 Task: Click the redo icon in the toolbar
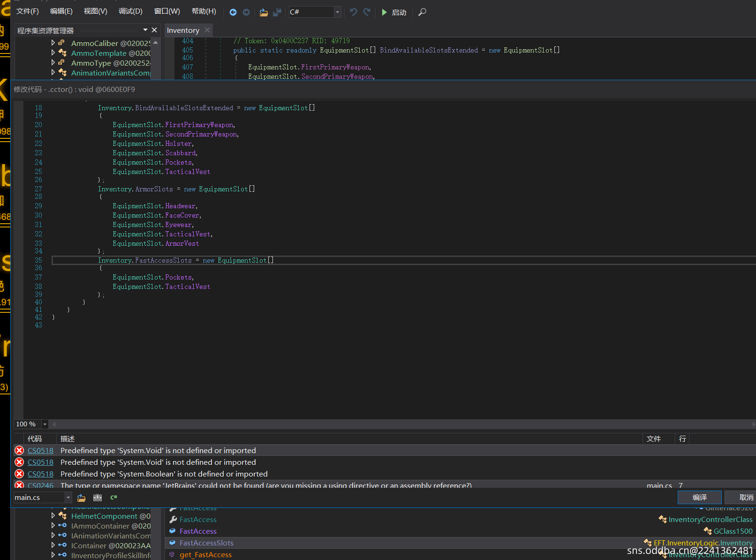(367, 12)
